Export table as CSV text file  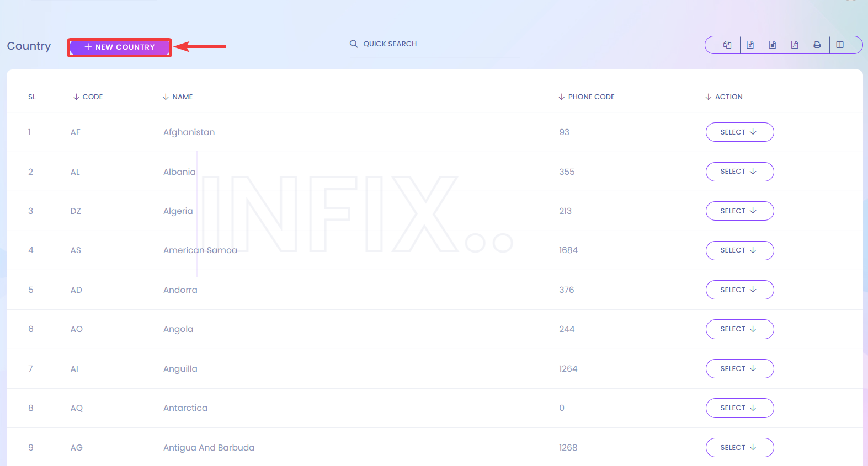click(x=773, y=45)
